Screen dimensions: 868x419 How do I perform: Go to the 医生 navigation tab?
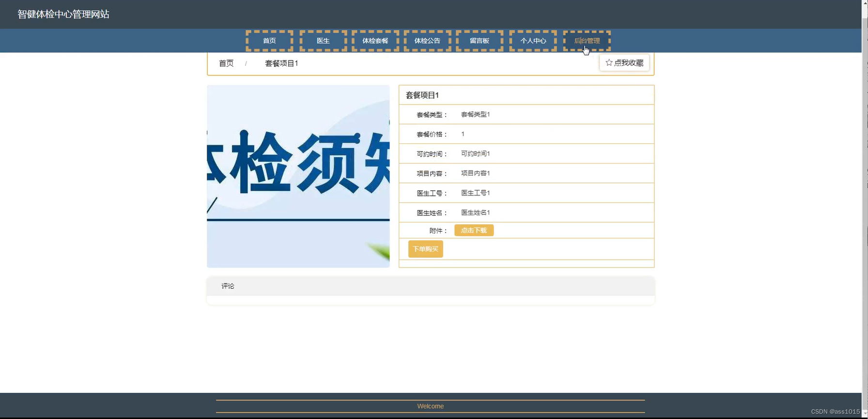click(323, 41)
